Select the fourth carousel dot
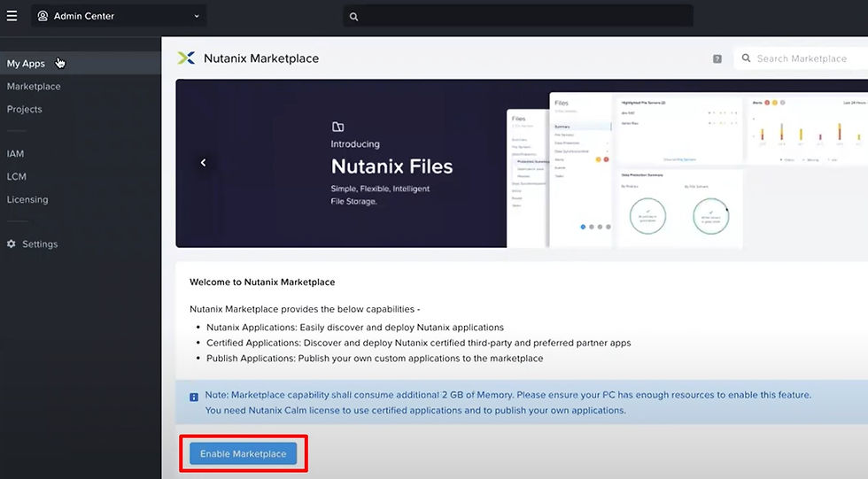Viewport: 868px width, 479px height. pyautogui.click(x=608, y=227)
